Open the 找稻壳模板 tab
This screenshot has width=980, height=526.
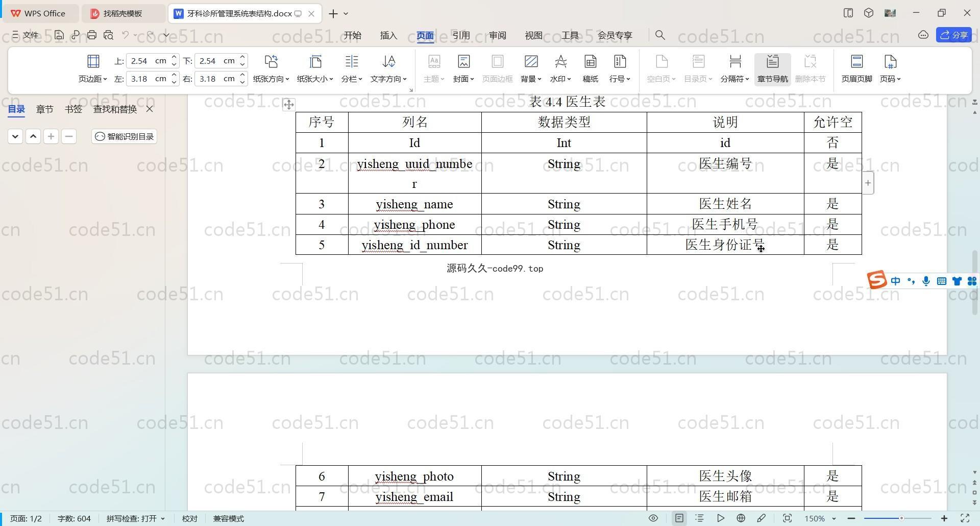(x=122, y=14)
